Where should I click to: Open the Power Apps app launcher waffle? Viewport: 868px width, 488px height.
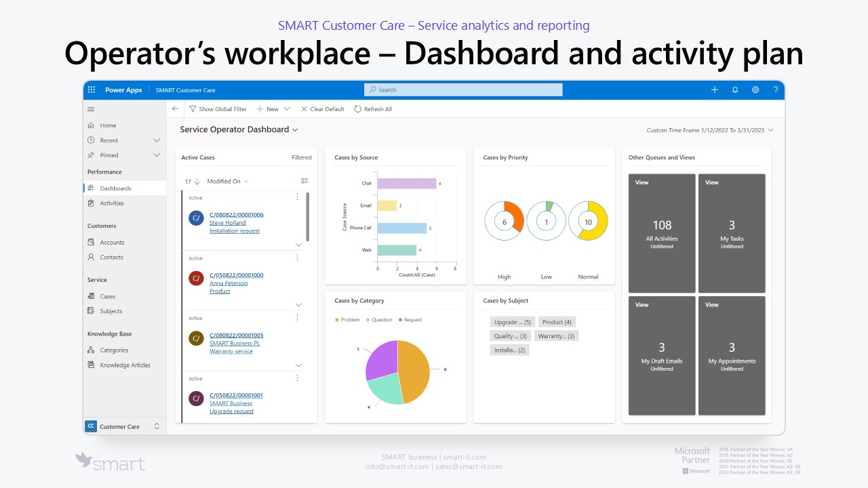[92, 90]
